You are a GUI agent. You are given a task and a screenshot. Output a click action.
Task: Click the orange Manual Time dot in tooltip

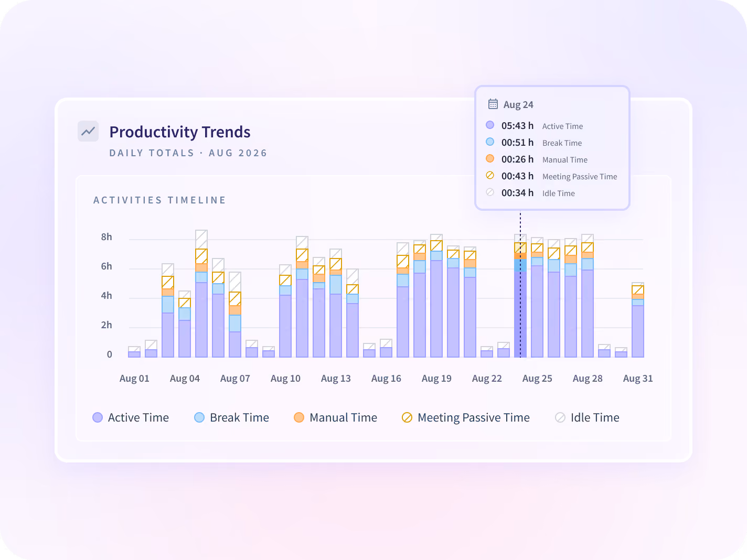click(490, 158)
